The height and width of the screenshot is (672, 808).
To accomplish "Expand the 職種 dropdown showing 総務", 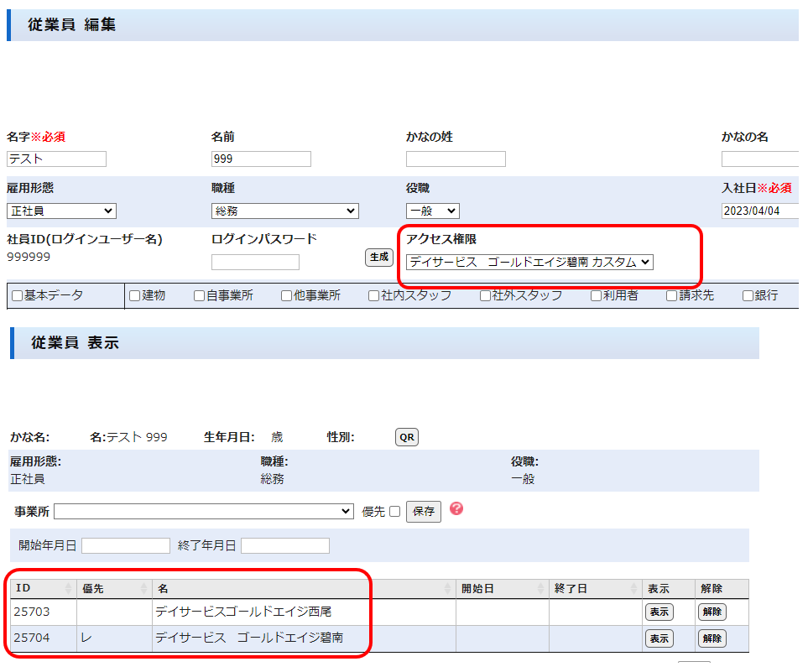I will tap(284, 211).
